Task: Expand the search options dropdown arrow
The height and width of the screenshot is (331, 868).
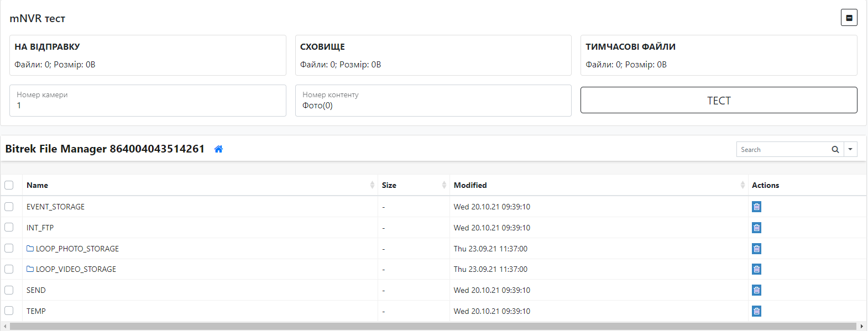Action: pos(850,150)
